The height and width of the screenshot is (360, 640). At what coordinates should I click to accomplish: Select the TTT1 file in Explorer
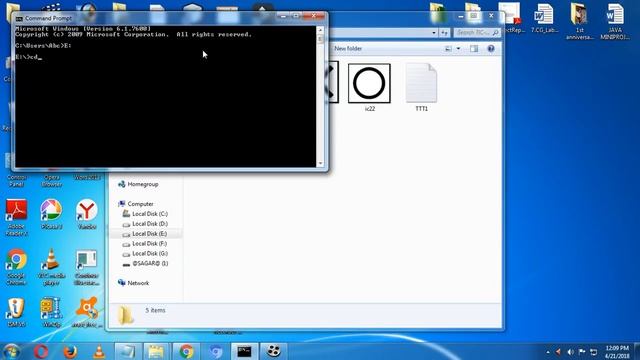(422, 87)
